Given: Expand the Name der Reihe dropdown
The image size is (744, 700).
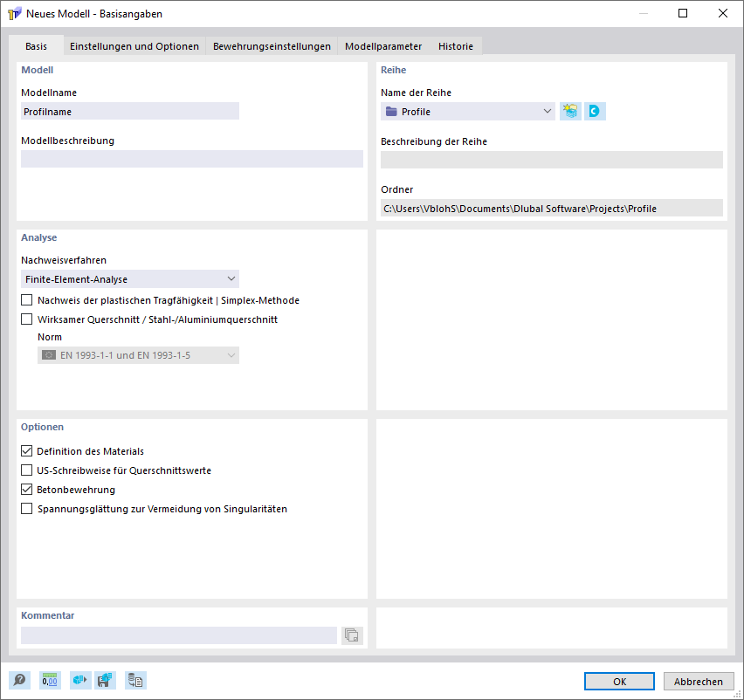Looking at the screenshot, I should pyautogui.click(x=547, y=111).
